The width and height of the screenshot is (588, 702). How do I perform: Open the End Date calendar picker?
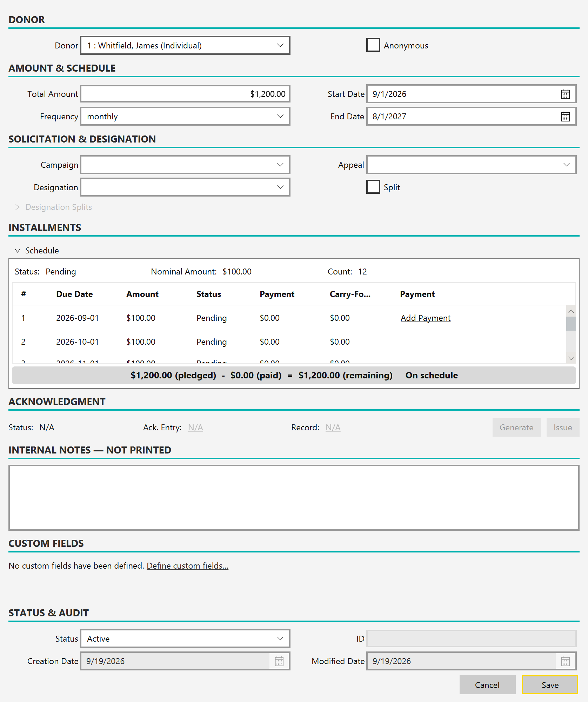coord(565,117)
